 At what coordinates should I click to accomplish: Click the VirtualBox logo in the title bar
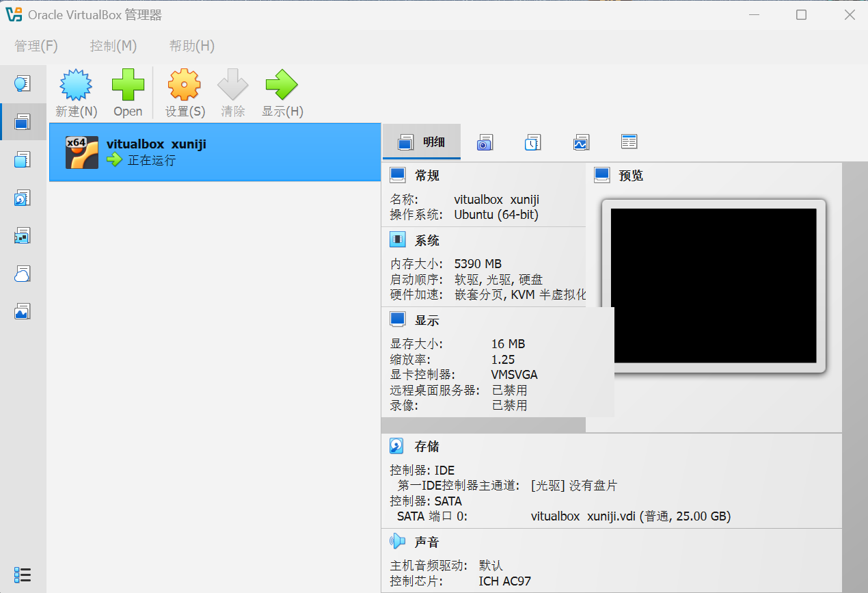[14, 14]
